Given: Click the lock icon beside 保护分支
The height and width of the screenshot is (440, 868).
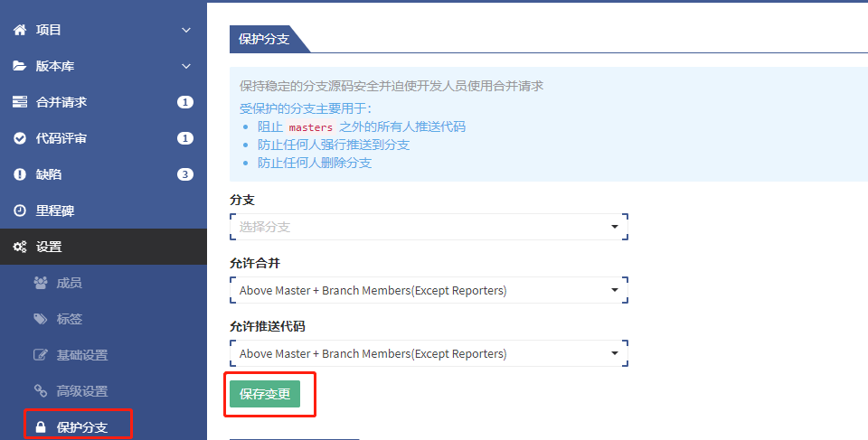Looking at the screenshot, I should (40, 426).
